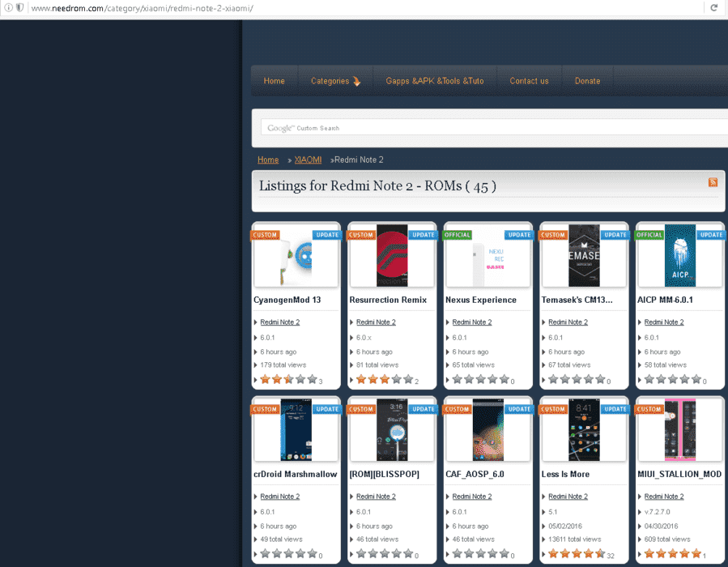
Task: Click Redmi Note 2 link under Less Is More
Action: 568,497
